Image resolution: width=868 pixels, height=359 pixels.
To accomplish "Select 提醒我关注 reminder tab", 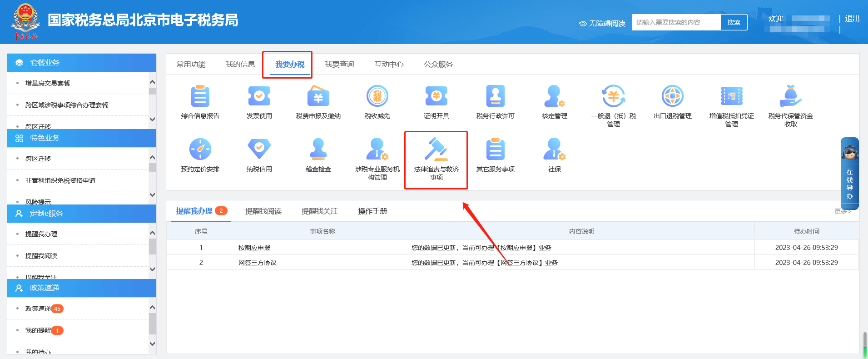I will [x=320, y=211].
